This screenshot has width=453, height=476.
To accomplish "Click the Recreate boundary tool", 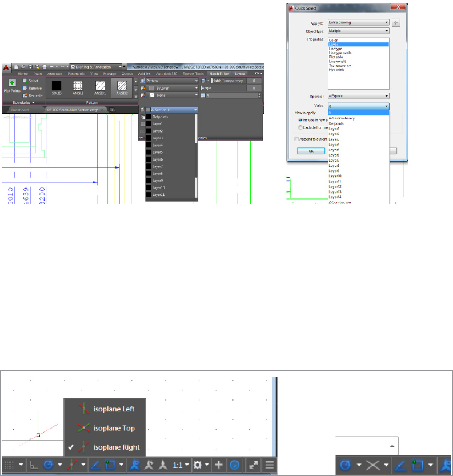I will pos(33,95).
